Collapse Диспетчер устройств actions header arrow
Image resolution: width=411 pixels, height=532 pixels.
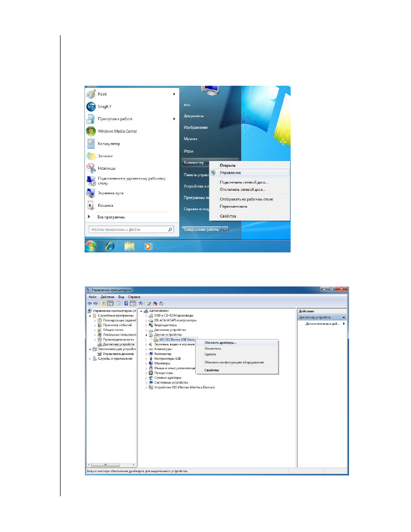pyautogui.click(x=344, y=317)
